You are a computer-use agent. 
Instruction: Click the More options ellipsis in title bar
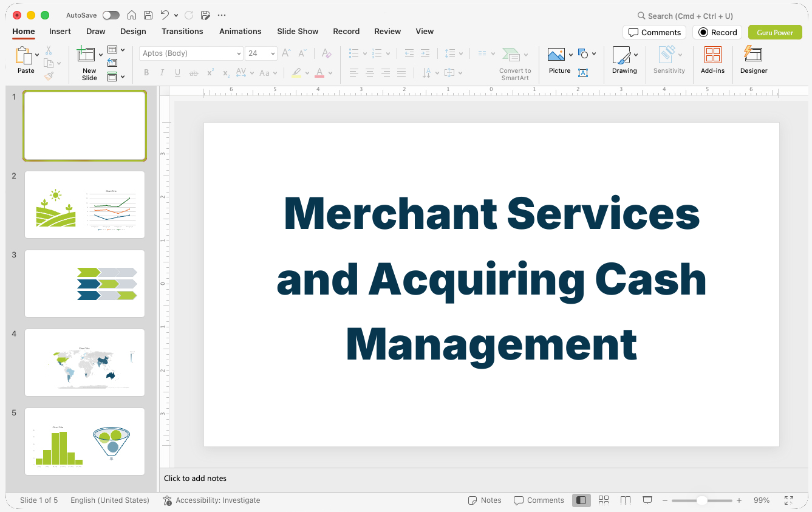click(222, 15)
